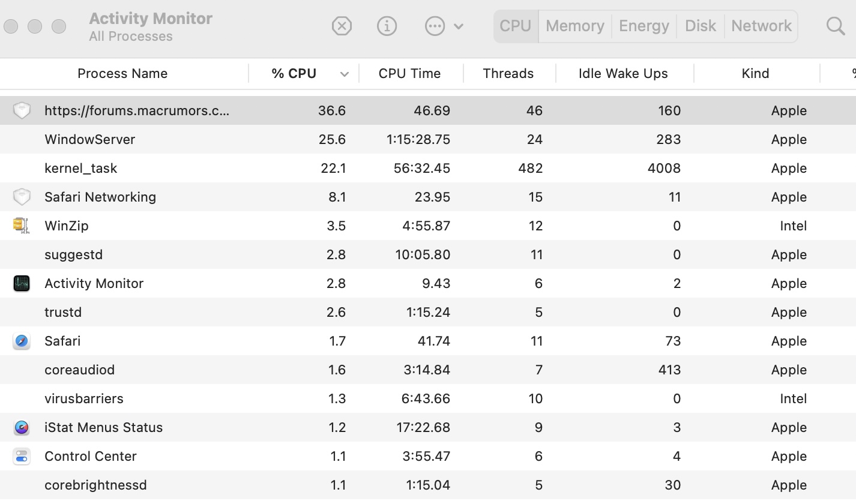This screenshot has height=504, width=856.
Task: Show the Network tab
Action: tap(761, 26)
